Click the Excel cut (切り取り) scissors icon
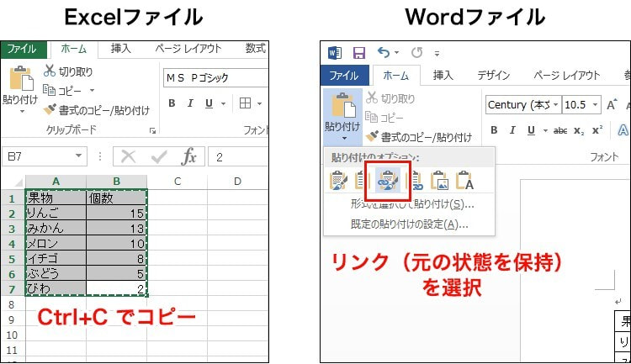The image size is (631, 364). pos(50,71)
